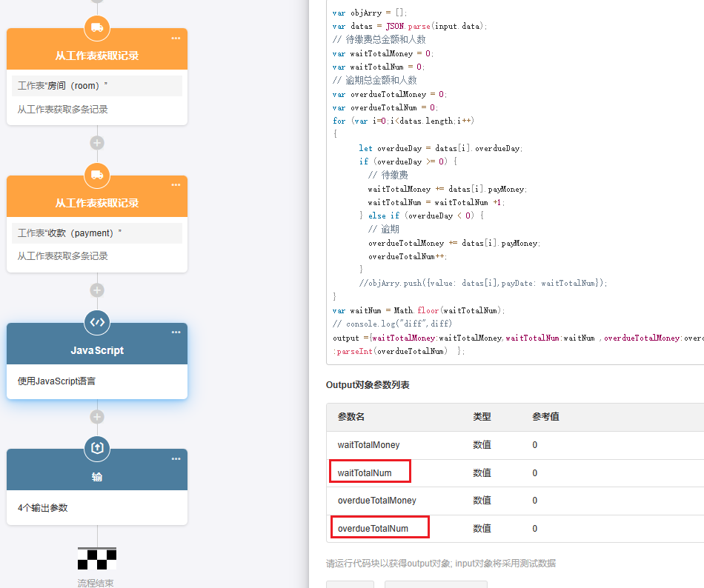The image size is (704, 588).
Task: Click truck icon on the room record node
Action: tap(97, 28)
